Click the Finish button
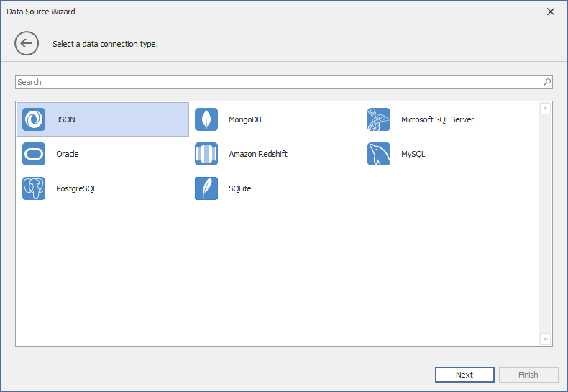The width and height of the screenshot is (568, 392). [x=528, y=375]
